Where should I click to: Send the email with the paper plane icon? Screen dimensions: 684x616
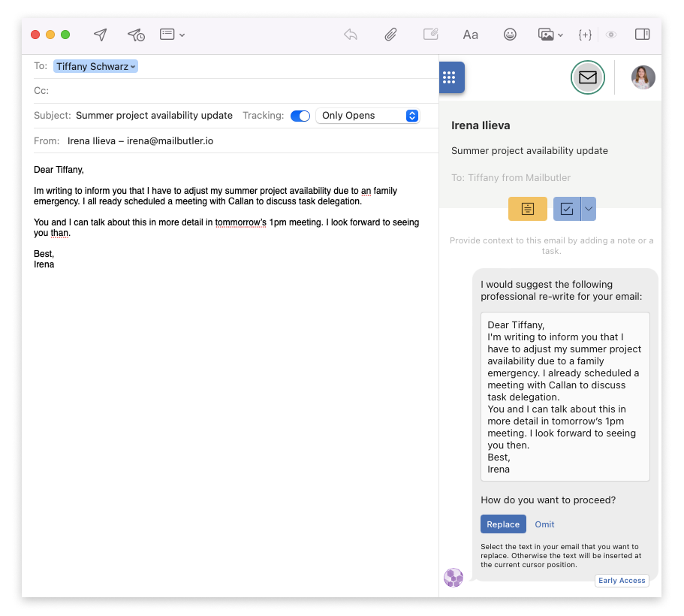tap(101, 35)
